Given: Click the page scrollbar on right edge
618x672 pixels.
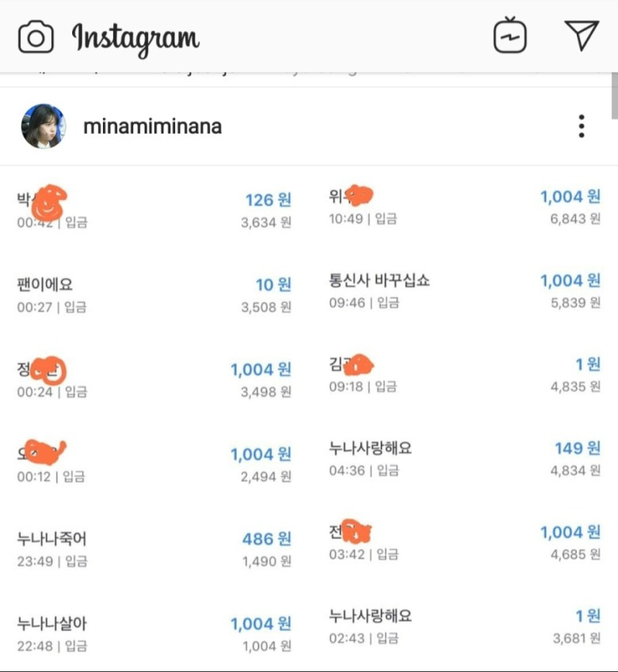Looking at the screenshot, I should [x=615, y=96].
